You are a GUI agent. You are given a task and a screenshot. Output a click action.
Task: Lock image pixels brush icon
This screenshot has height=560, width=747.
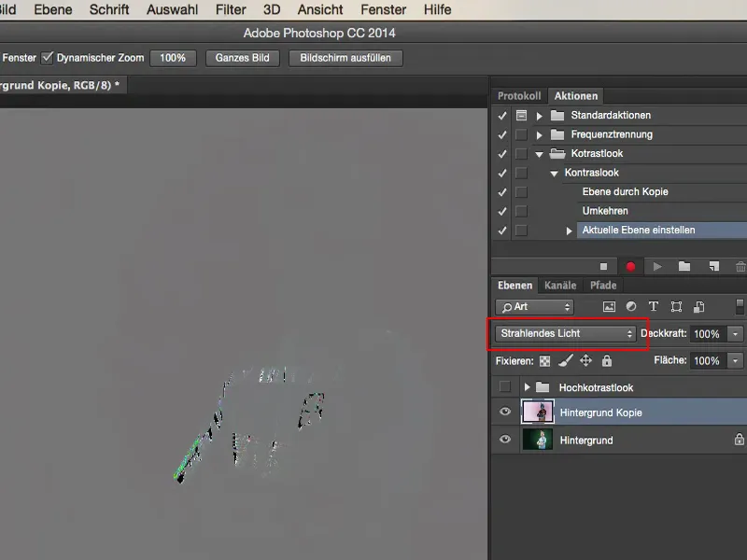[x=566, y=360]
